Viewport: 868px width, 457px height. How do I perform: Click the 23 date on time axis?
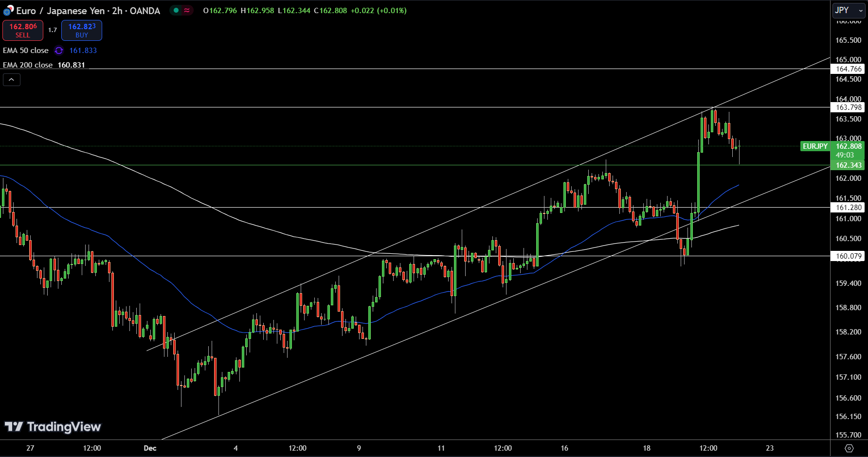(770, 448)
